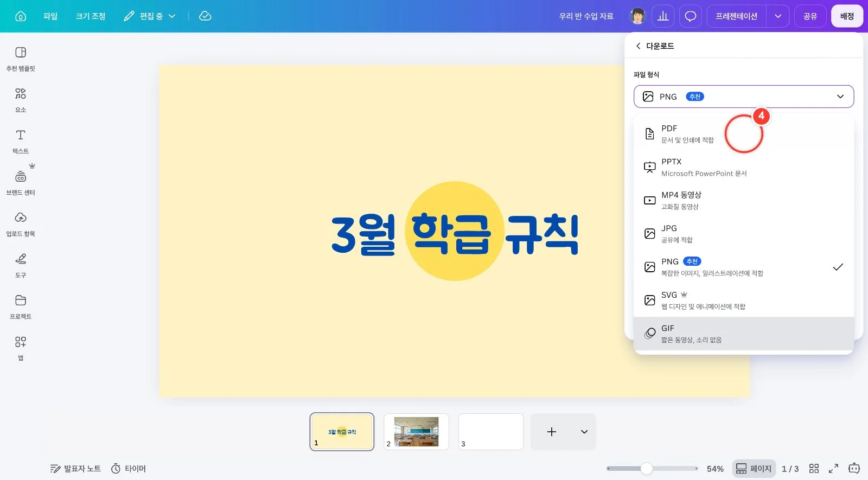Select blank page 3 thumbnail
868x480 pixels.
click(491, 432)
